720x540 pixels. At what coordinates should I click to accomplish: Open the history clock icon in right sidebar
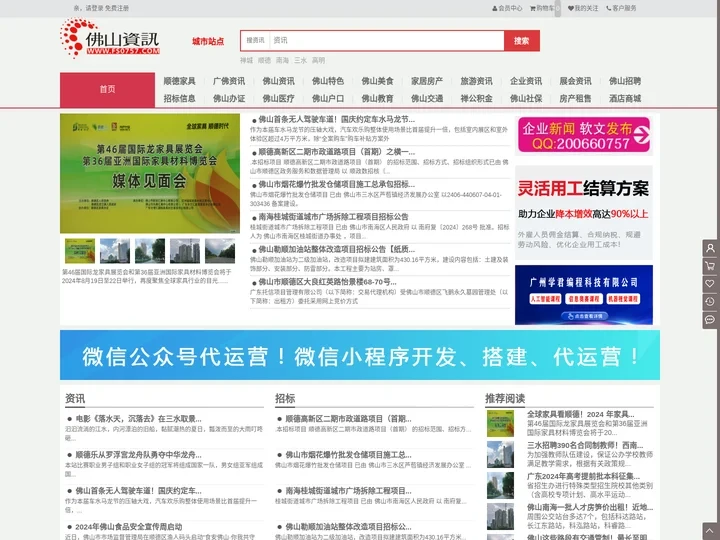(x=710, y=302)
